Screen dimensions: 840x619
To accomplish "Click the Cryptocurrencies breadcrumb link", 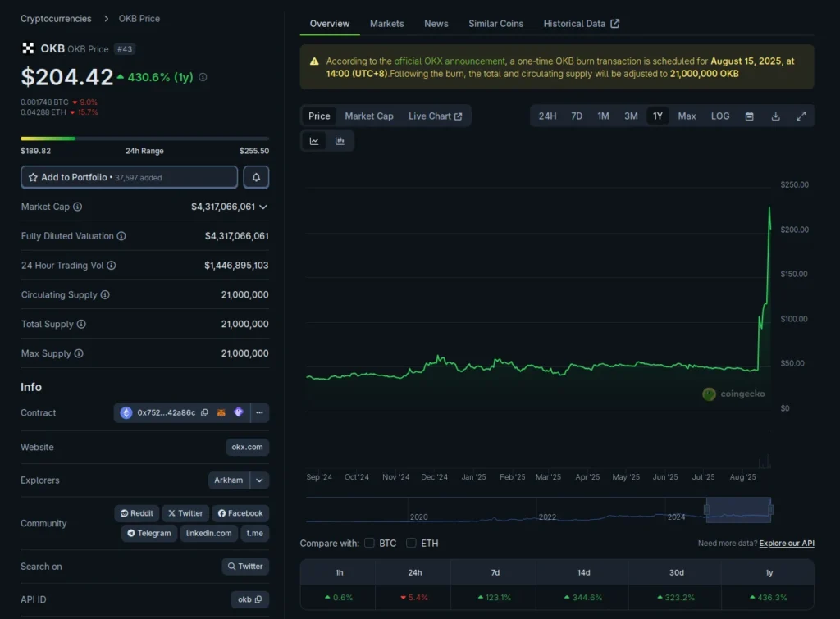I will [56, 19].
